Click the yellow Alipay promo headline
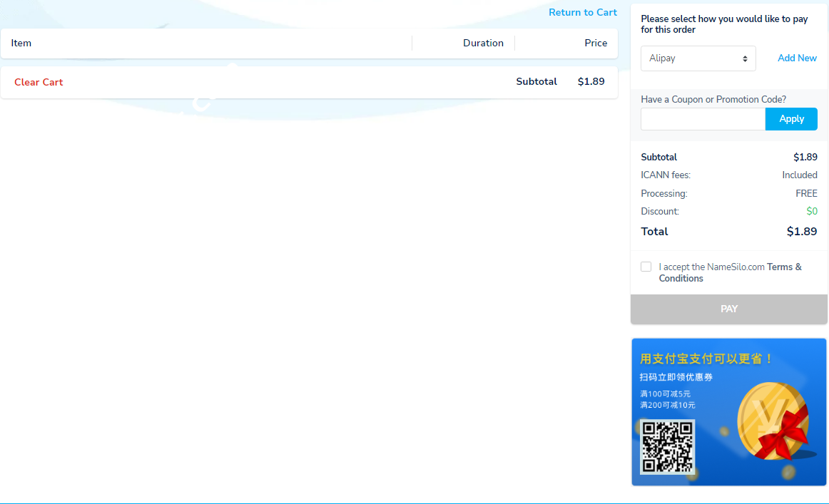Screen dimensions: 829x504 [706, 359]
